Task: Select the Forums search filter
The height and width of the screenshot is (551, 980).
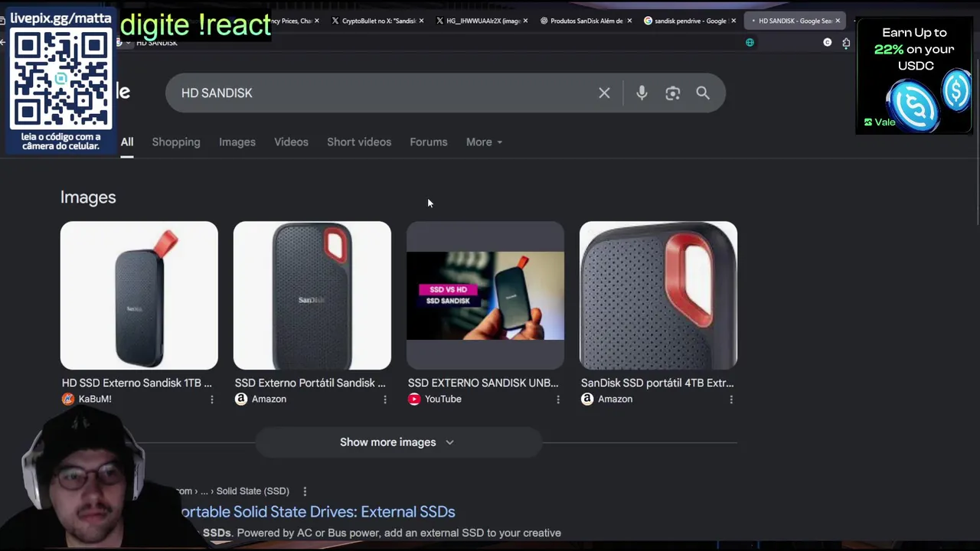Action: tap(429, 142)
